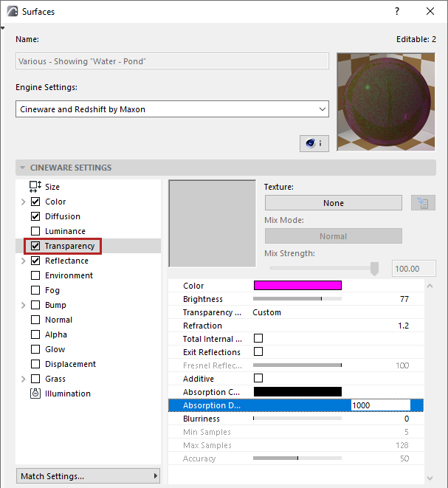This screenshot has width=448, height=488.
Task: Pick the magenta transparency Color swatch
Action: click(x=297, y=286)
